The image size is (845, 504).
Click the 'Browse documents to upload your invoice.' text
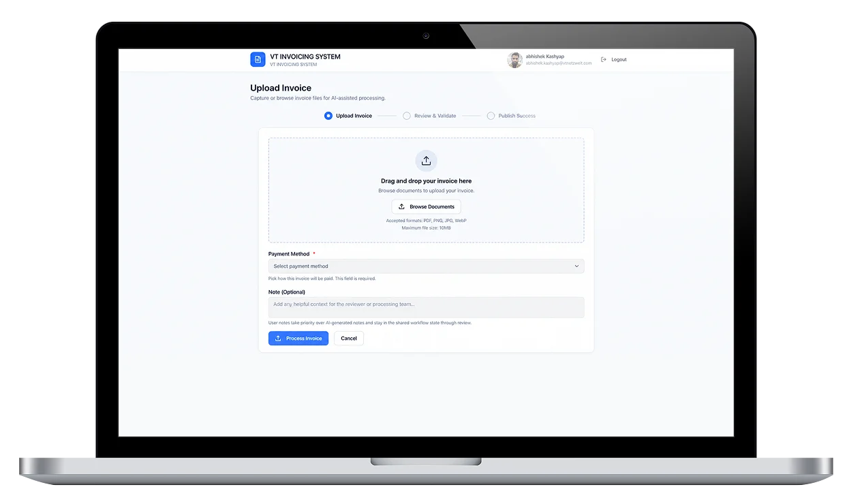[426, 191]
